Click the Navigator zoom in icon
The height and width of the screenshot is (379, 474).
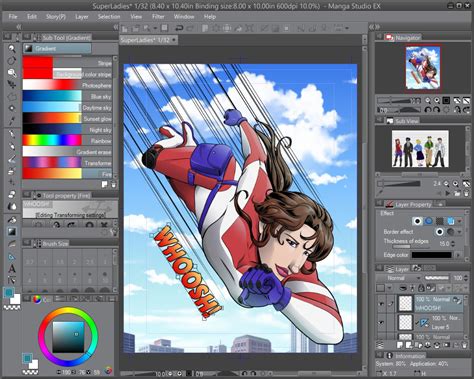coord(436,100)
